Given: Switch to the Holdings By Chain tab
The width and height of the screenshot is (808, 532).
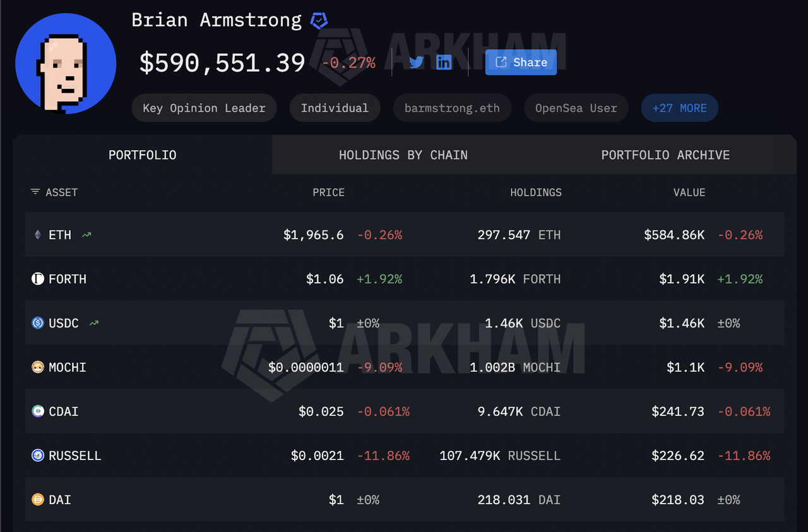Looking at the screenshot, I should [x=403, y=155].
